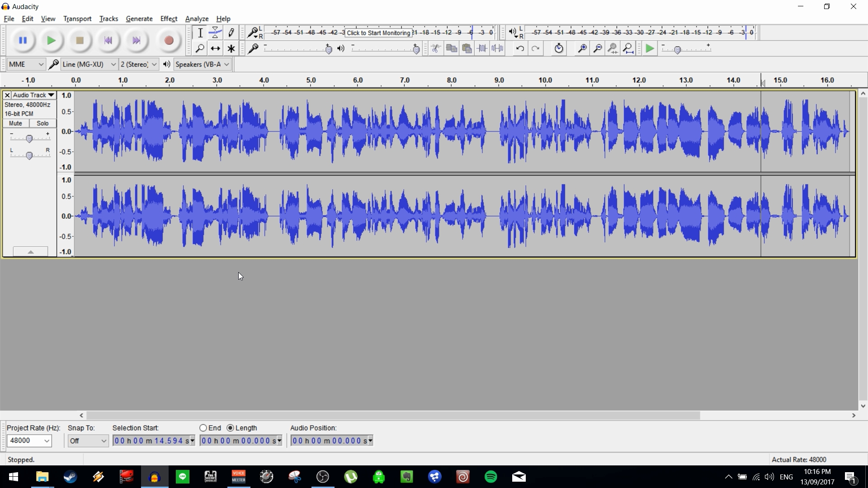
Task: Open the MME audio host dropdown
Action: pyautogui.click(x=26, y=64)
